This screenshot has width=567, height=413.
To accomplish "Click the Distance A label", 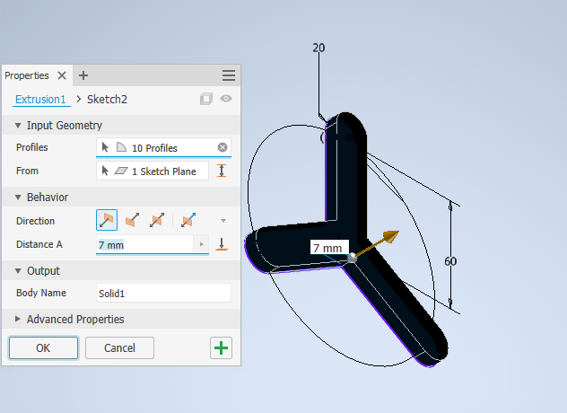I will click(x=39, y=244).
